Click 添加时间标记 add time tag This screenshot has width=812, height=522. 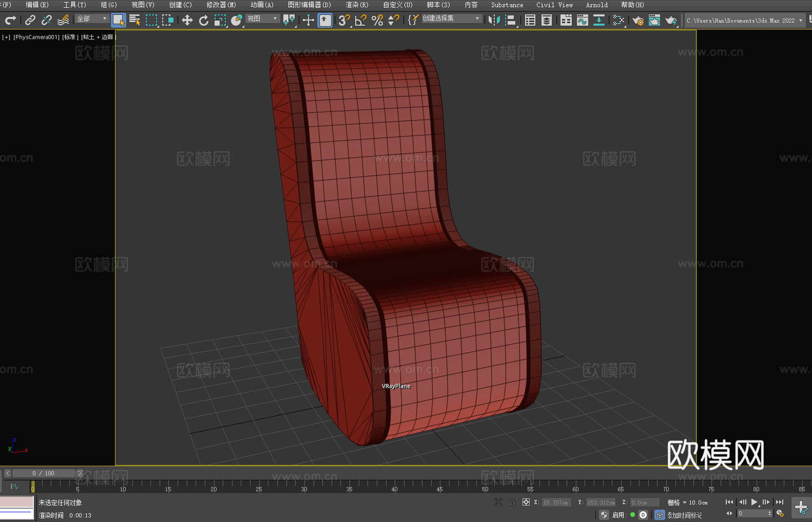(685, 515)
